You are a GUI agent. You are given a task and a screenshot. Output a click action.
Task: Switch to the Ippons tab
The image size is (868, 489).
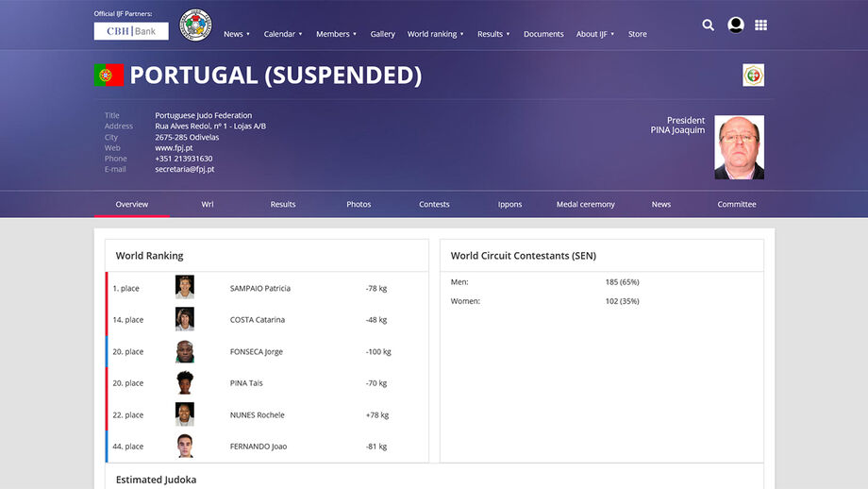509,204
